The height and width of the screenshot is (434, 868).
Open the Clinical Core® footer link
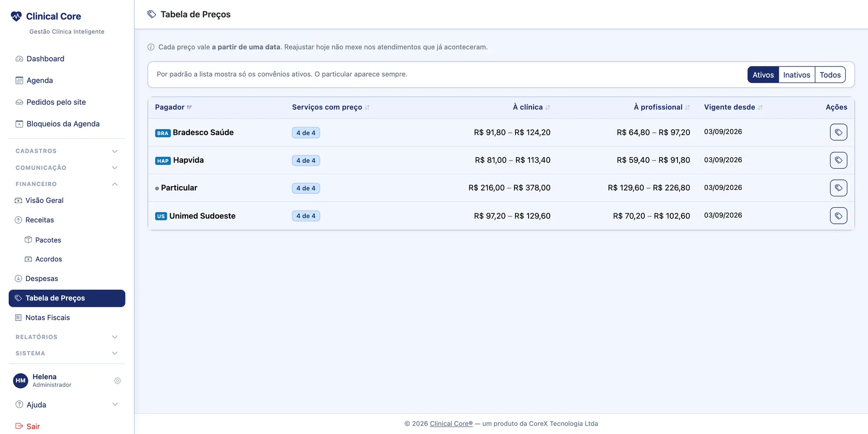(451, 424)
